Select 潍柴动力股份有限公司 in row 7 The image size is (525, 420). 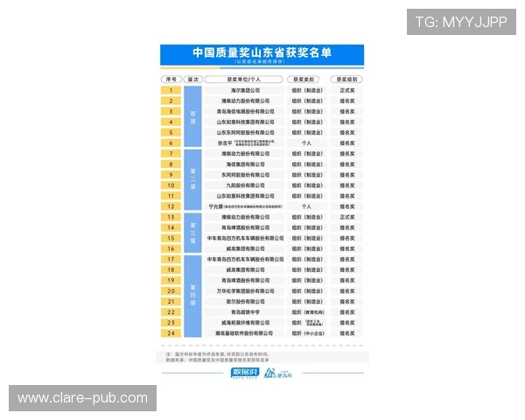click(245, 154)
